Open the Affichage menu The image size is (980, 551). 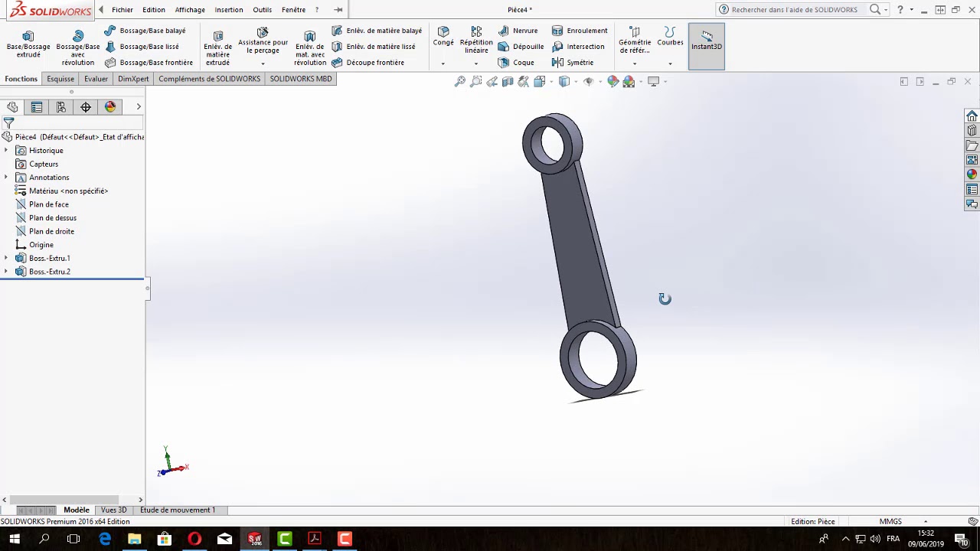pyautogui.click(x=190, y=10)
